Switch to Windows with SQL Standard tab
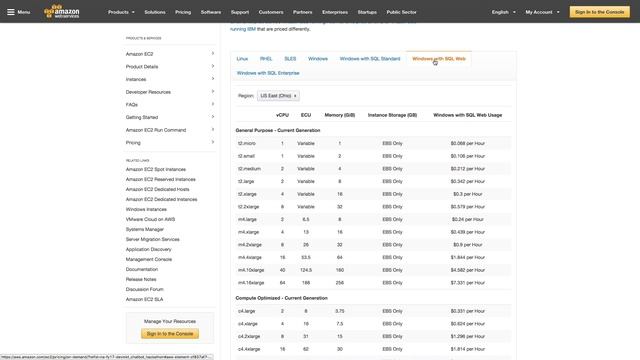 coord(370,59)
